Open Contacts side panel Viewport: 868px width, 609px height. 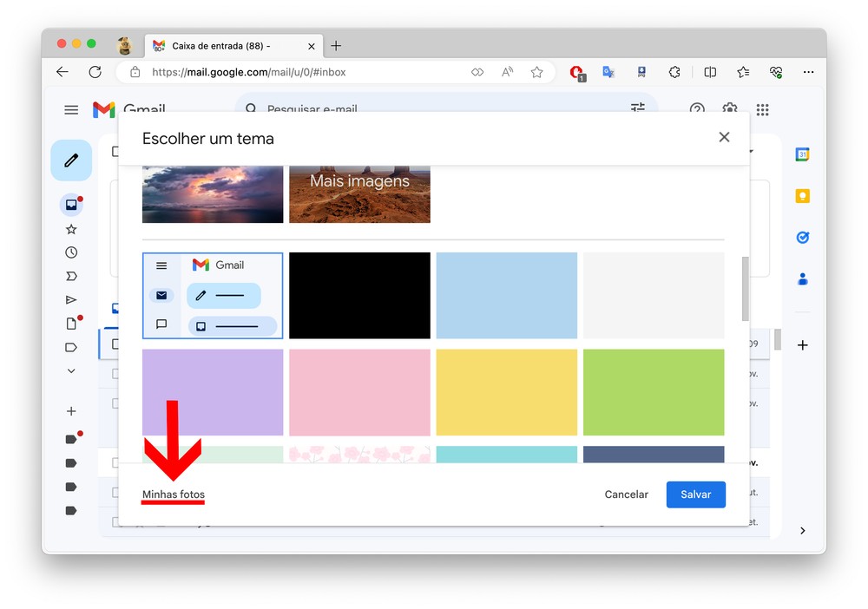tap(802, 279)
